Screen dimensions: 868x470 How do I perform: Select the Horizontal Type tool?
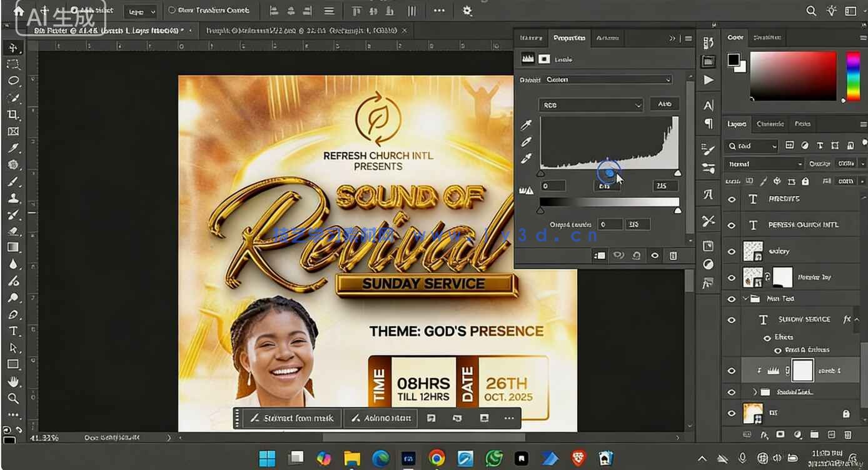(x=13, y=331)
